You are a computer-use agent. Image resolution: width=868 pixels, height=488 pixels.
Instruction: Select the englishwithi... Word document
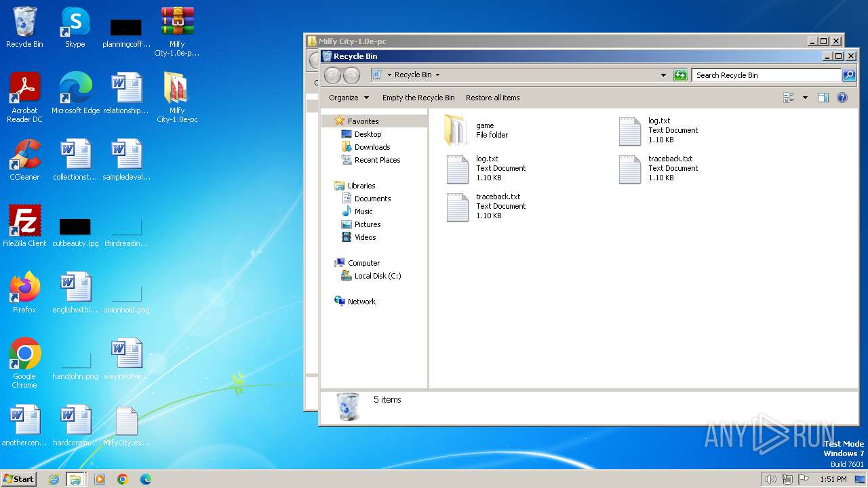(x=75, y=293)
